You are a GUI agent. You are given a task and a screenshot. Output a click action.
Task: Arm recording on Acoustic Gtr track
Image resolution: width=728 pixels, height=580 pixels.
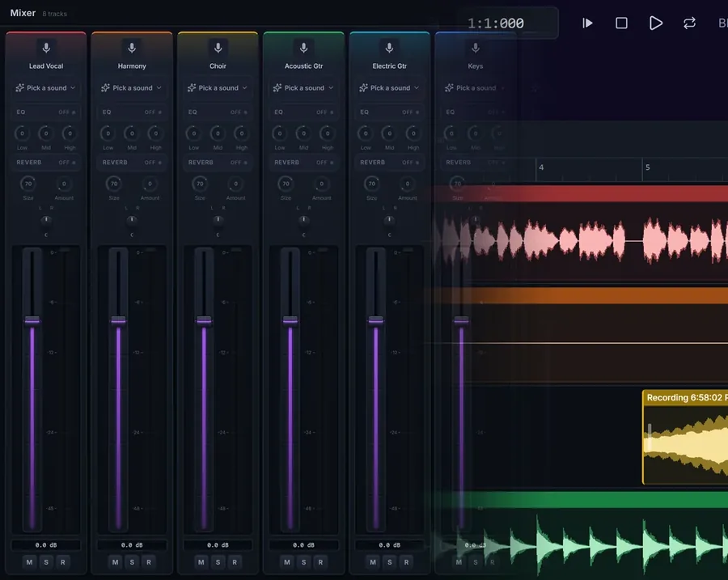click(320, 562)
